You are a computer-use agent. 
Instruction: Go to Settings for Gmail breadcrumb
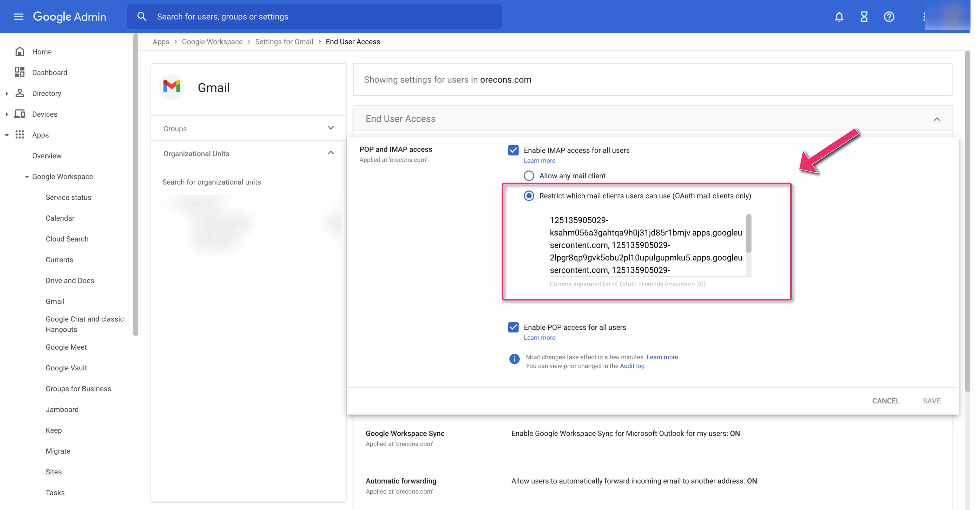click(x=284, y=42)
